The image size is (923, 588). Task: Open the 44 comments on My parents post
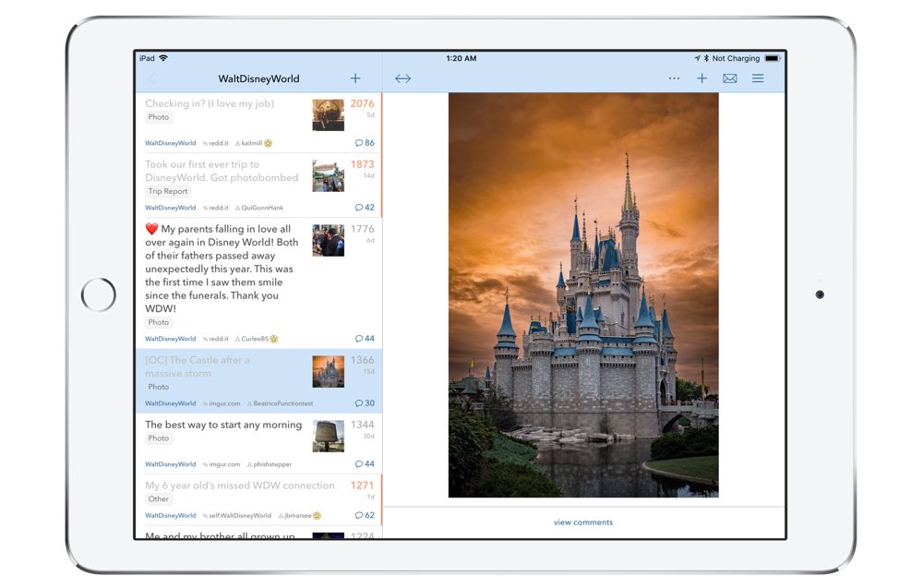pos(365,339)
